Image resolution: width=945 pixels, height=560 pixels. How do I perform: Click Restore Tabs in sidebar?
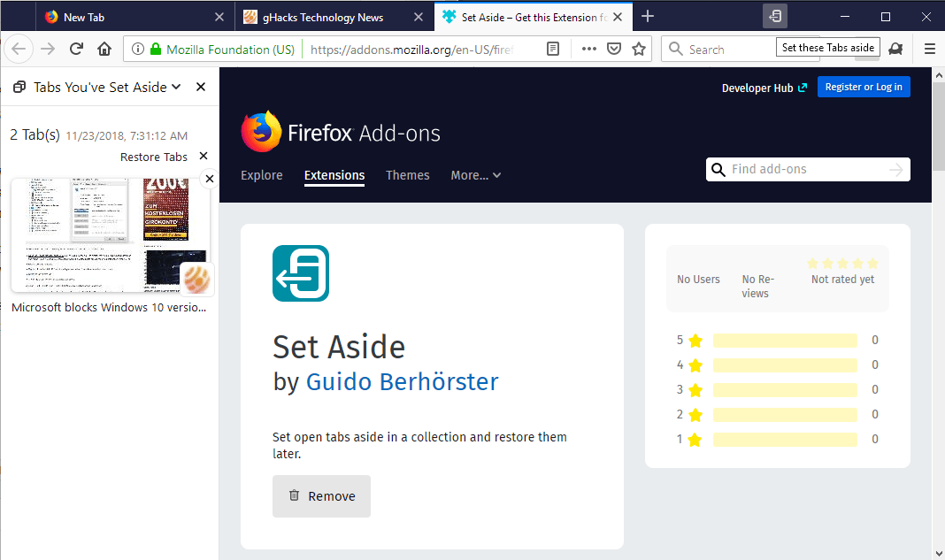click(154, 157)
